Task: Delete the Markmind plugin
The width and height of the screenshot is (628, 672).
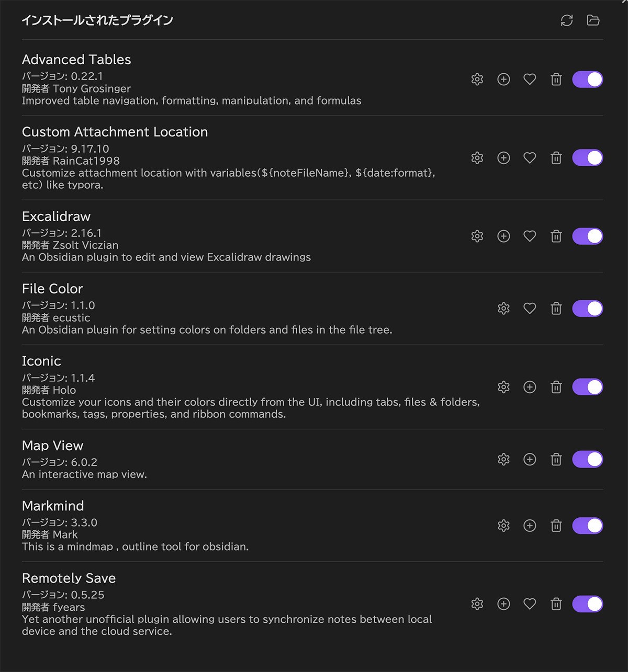Action: coord(556,526)
